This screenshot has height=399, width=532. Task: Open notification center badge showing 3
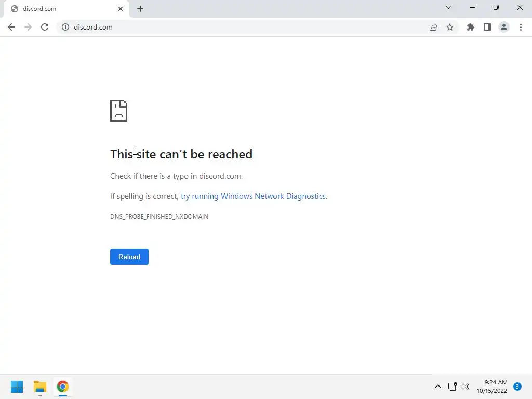pyautogui.click(x=517, y=387)
